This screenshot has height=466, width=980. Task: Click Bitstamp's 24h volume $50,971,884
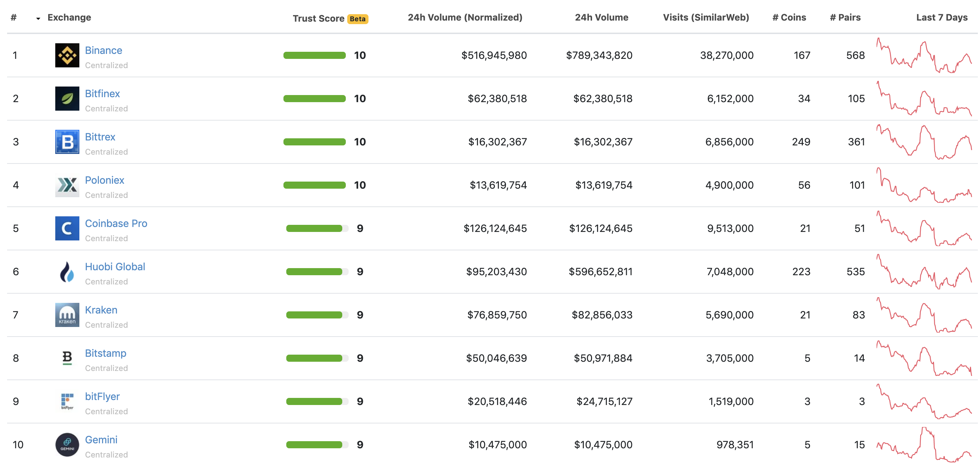click(603, 358)
